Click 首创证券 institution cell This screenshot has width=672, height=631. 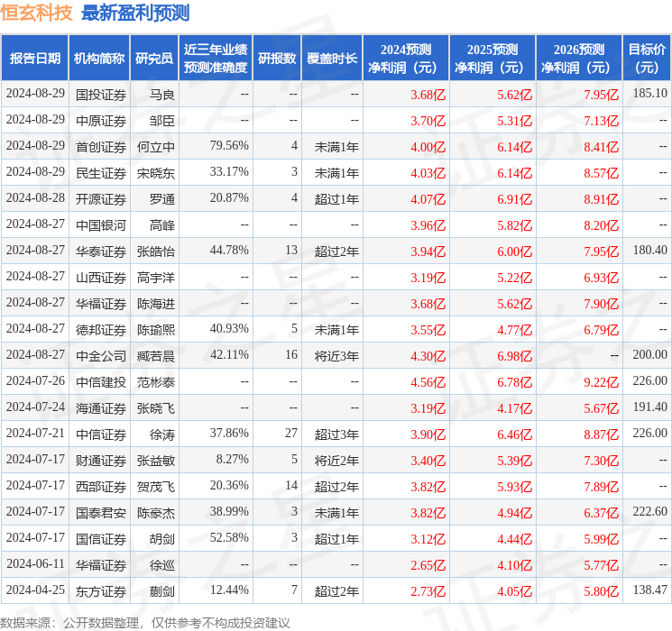(101, 147)
